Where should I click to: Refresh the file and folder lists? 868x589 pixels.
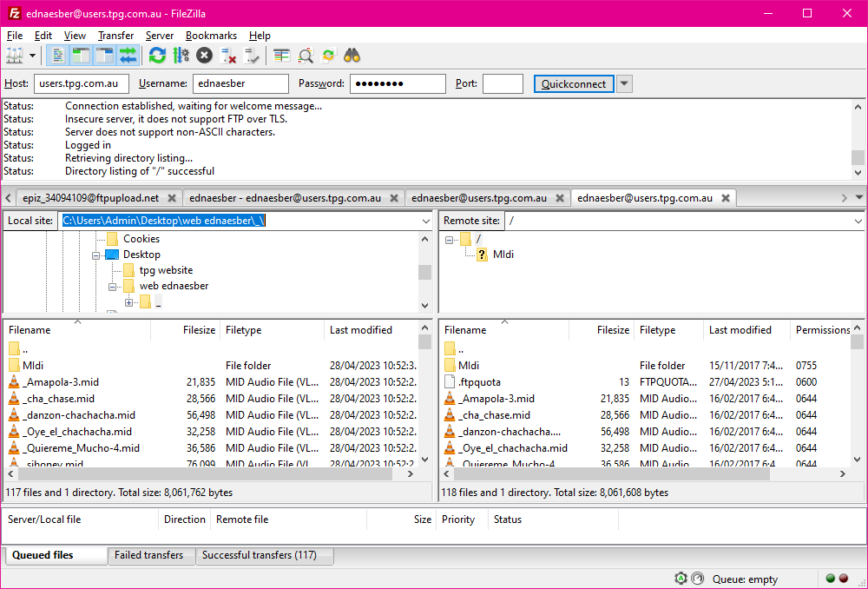click(x=157, y=56)
